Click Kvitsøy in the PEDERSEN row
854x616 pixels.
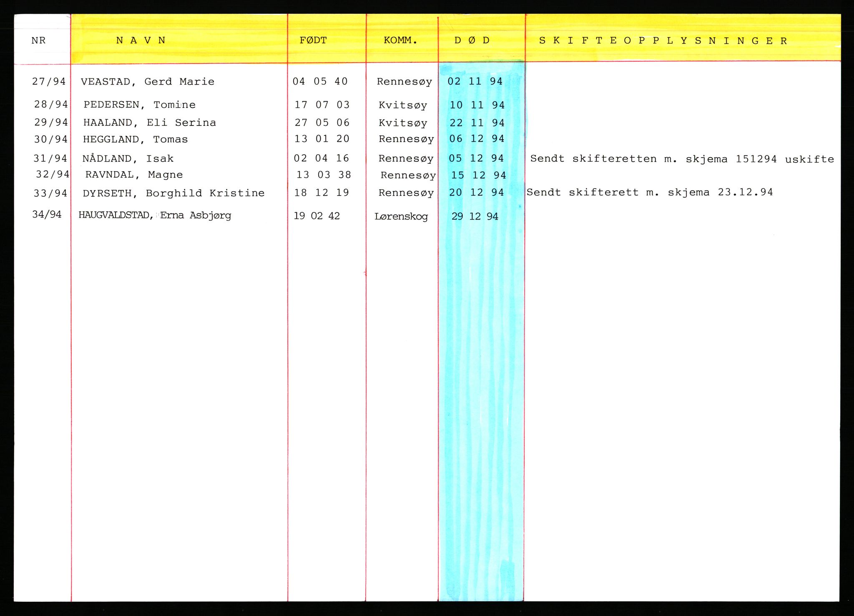[403, 105]
